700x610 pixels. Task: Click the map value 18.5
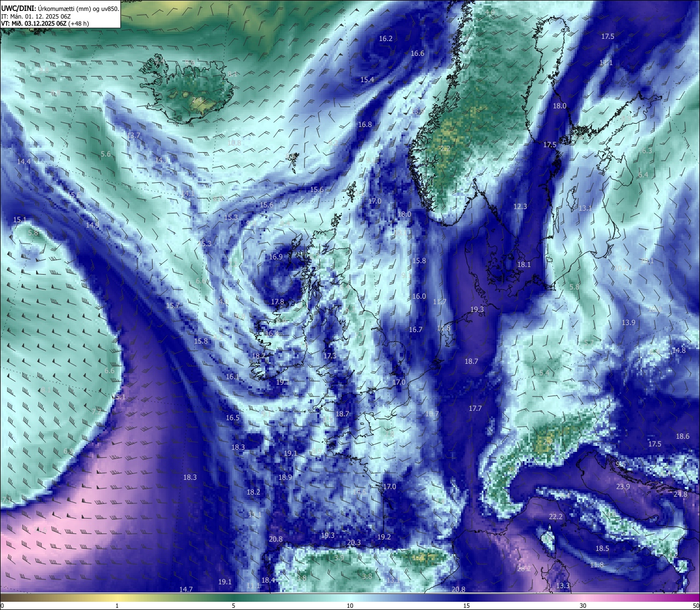click(x=602, y=548)
